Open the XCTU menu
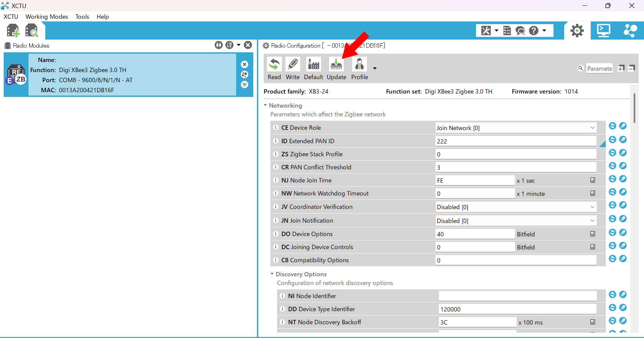The width and height of the screenshot is (644, 338). (x=11, y=16)
